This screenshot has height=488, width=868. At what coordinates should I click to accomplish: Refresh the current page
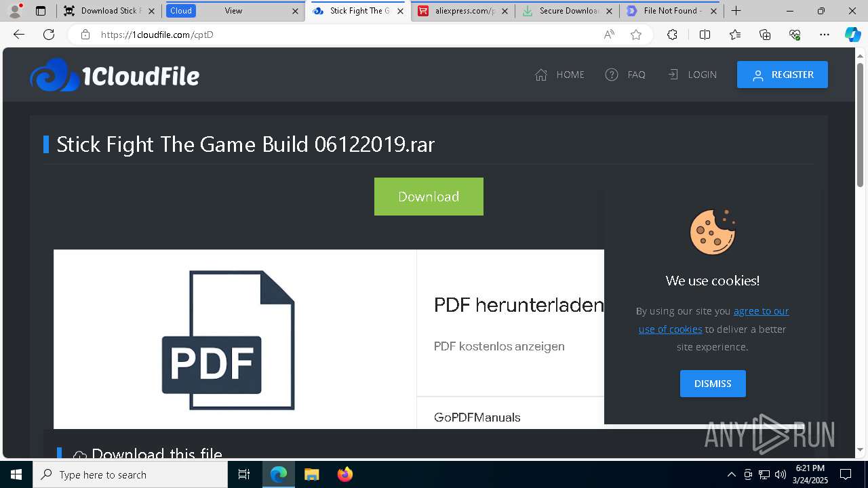49,35
